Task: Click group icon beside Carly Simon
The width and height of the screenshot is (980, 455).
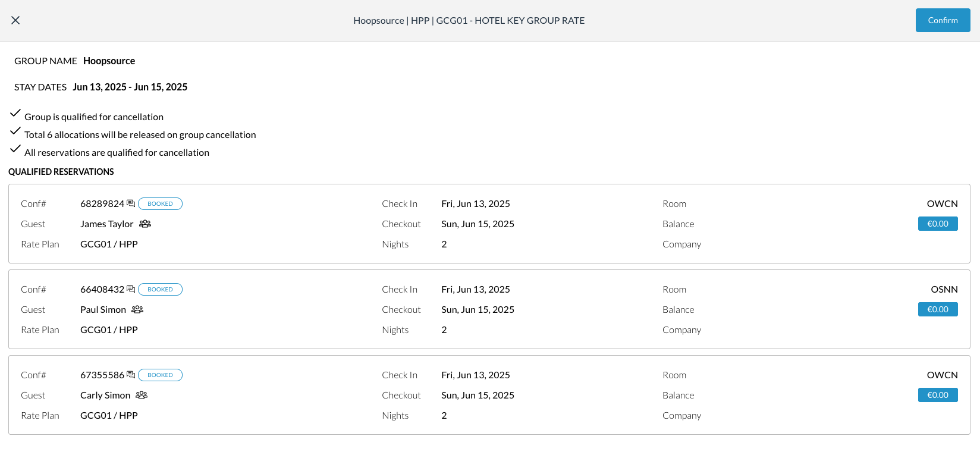Action: 142,395
